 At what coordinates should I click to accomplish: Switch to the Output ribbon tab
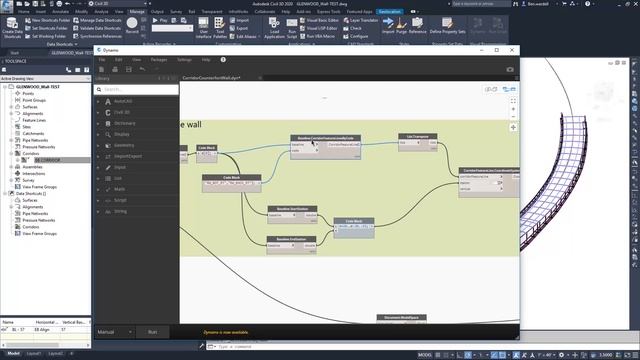pyautogui.click(x=157, y=11)
